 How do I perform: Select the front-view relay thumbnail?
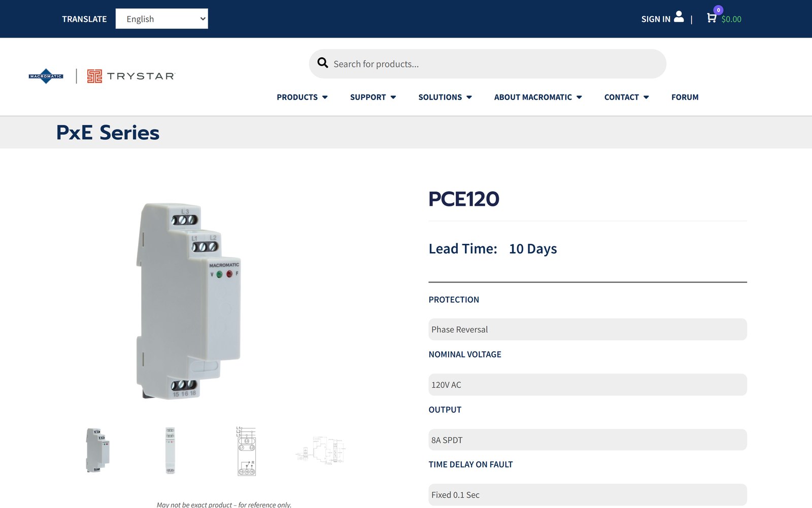click(170, 450)
